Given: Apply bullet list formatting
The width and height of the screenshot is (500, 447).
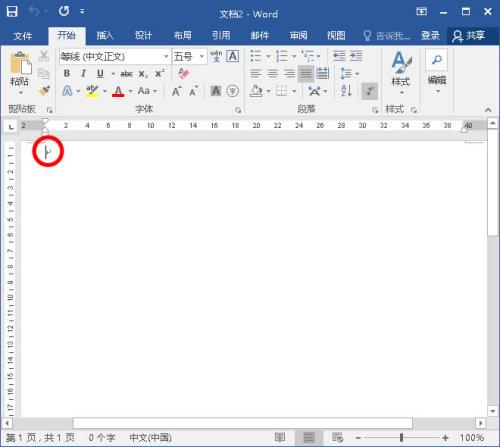Looking at the screenshot, I should coord(256,56).
